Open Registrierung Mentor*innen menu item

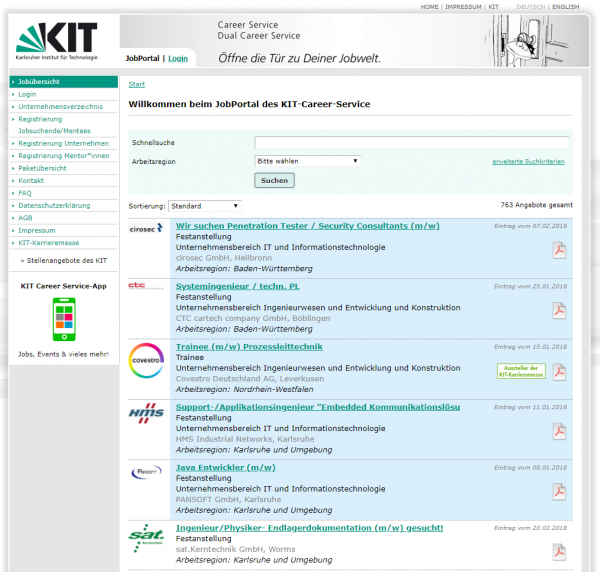point(64,156)
